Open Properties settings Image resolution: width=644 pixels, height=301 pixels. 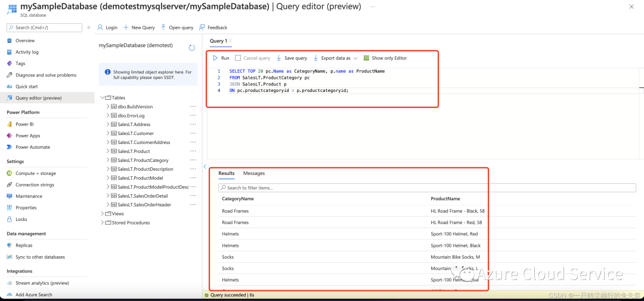(x=26, y=208)
